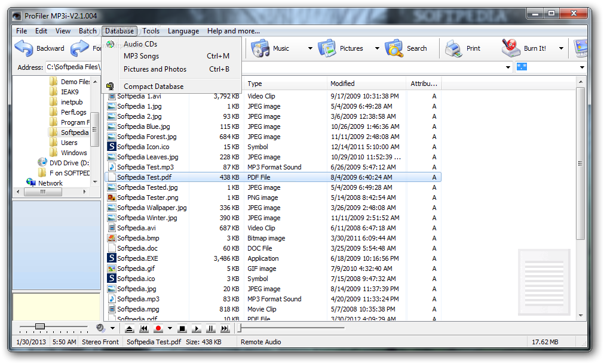Choose Pictures and Photos menu entry
This screenshot has width=604, height=364.
point(172,69)
